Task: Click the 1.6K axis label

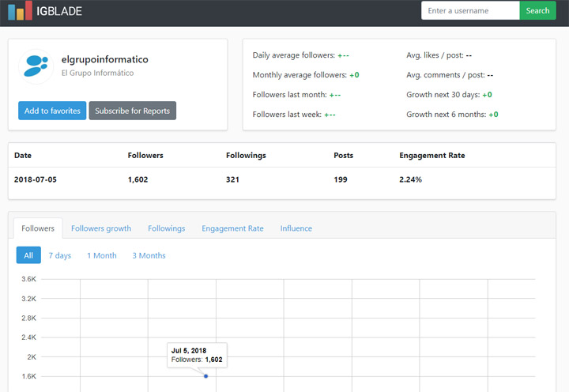Action: coord(28,376)
